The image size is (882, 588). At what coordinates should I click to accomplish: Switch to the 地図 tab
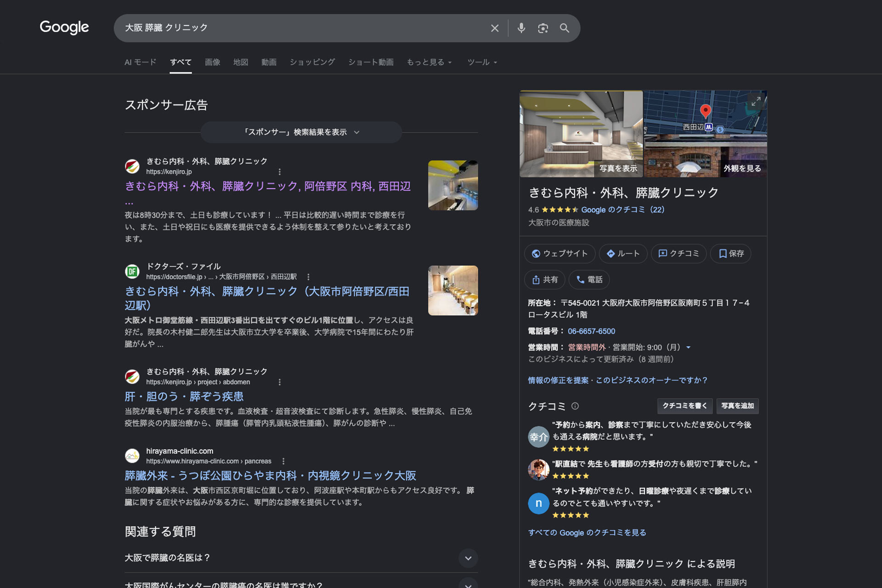pos(241,62)
